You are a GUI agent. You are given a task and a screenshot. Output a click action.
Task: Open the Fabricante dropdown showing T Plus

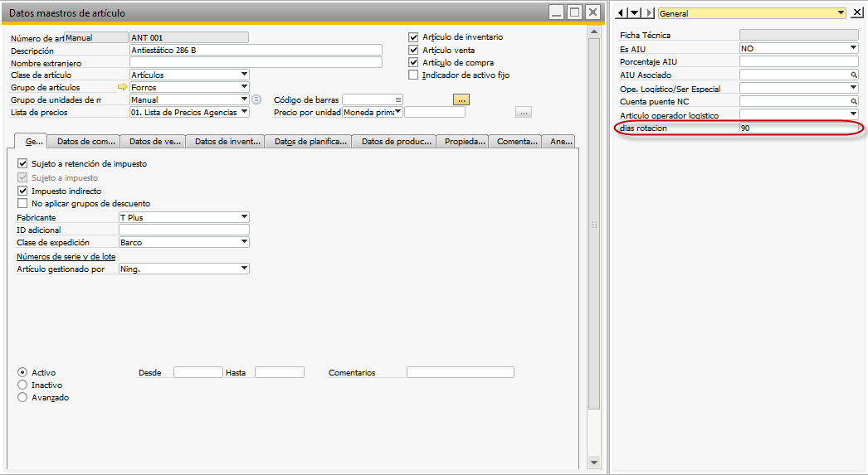[244, 217]
